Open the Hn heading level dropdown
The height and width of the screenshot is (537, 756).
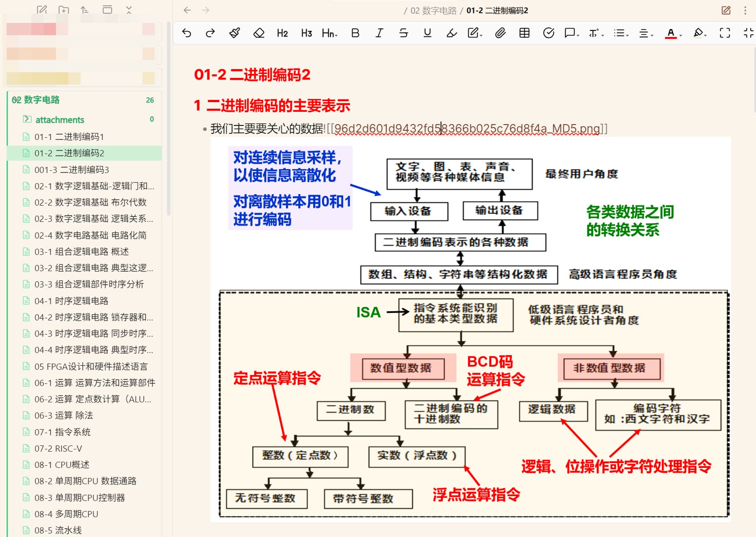tap(329, 33)
